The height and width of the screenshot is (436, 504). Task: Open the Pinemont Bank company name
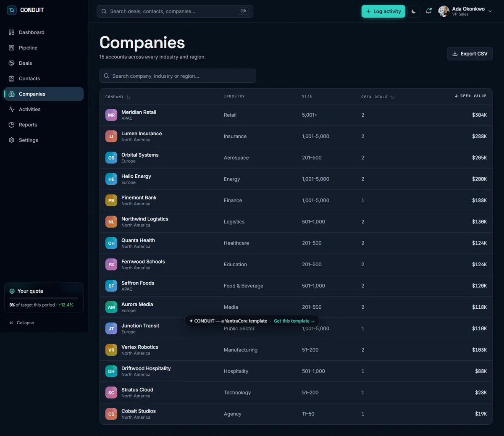tap(139, 197)
